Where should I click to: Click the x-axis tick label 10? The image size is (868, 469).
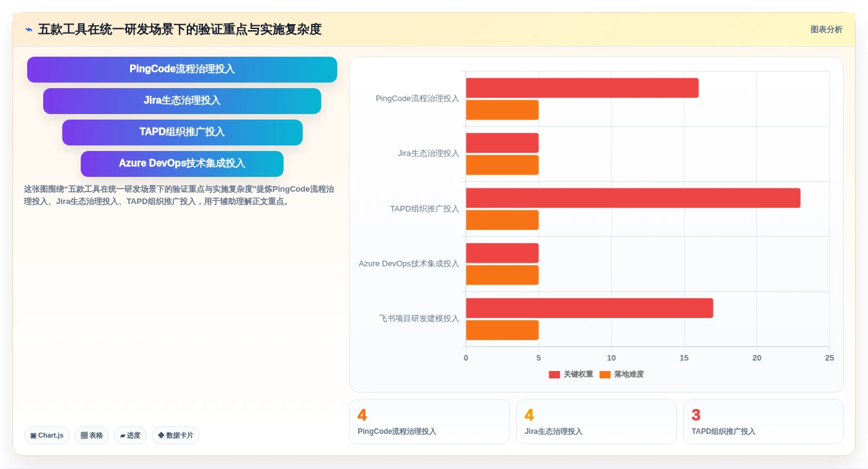coord(612,358)
